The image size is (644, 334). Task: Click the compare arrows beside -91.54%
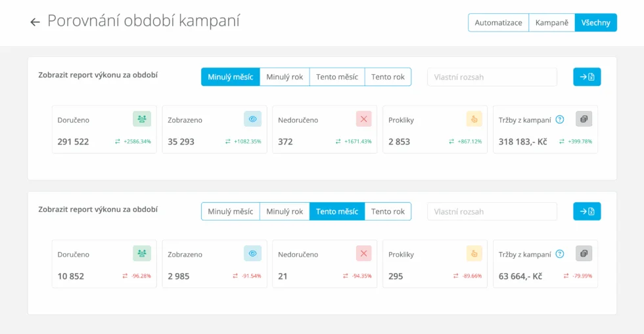[x=235, y=276]
